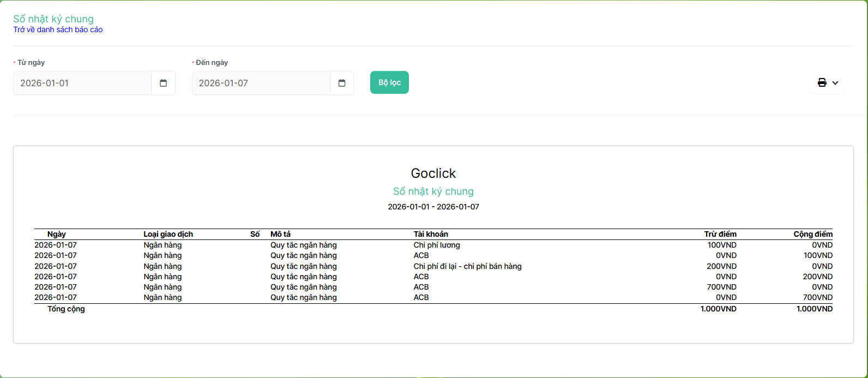Select the Mô tả column header
Viewport: 868px width, 378px height.
(x=280, y=234)
